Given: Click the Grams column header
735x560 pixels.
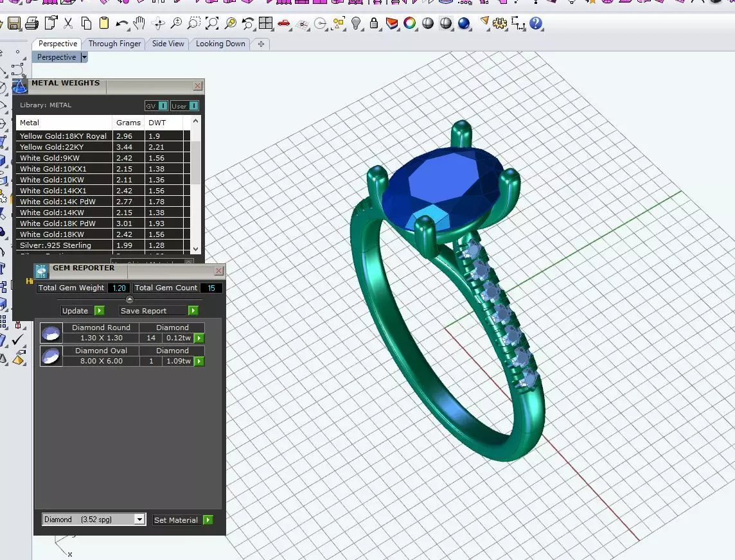Looking at the screenshot, I should point(128,122).
